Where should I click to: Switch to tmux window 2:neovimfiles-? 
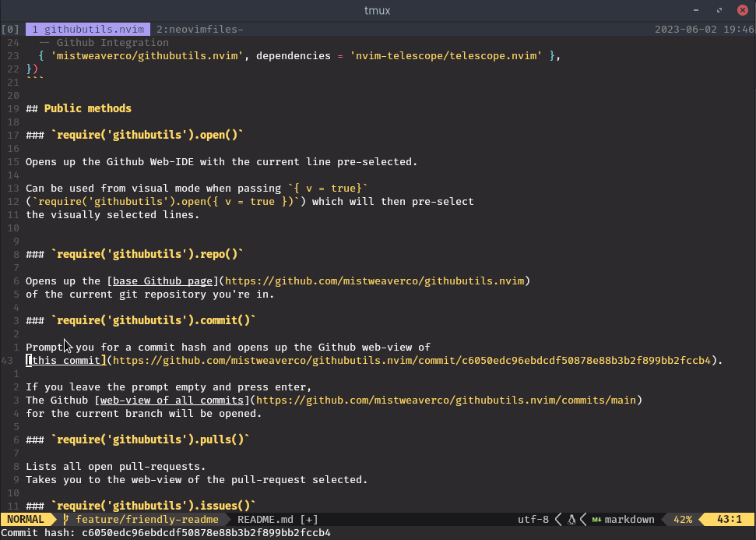[199, 30]
